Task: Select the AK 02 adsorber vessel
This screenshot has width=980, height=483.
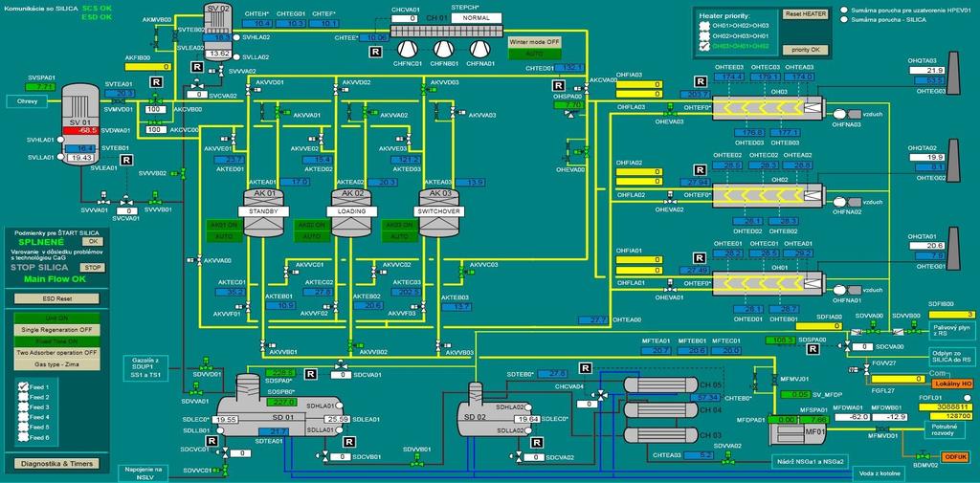Action: (350, 212)
